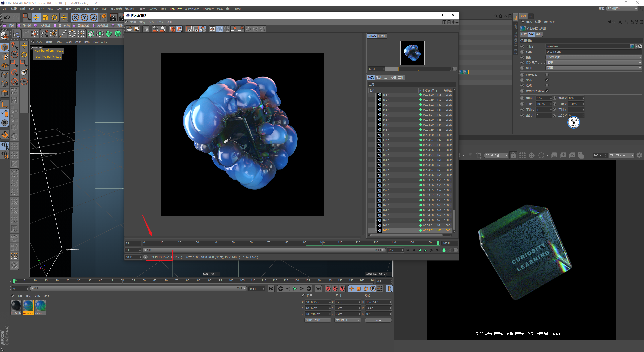
Task: Switch to the 滤镜 filter tab
Action: coord(393,77)
